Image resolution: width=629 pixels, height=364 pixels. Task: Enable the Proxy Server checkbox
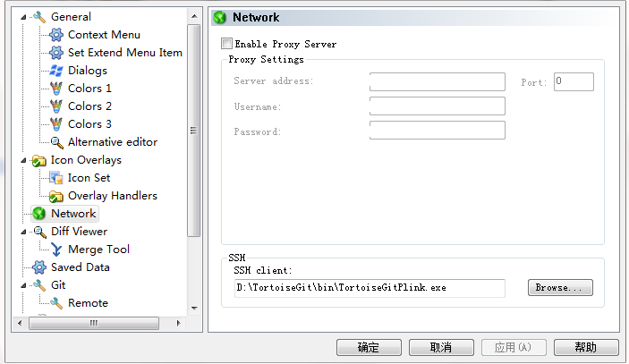point(226,43)
